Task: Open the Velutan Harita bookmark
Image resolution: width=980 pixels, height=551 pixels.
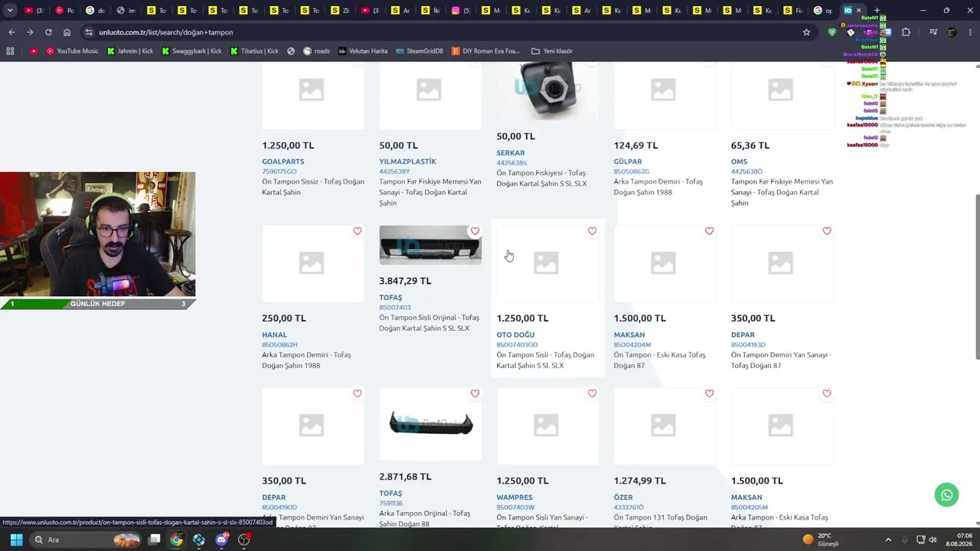Action: (363, 51)
